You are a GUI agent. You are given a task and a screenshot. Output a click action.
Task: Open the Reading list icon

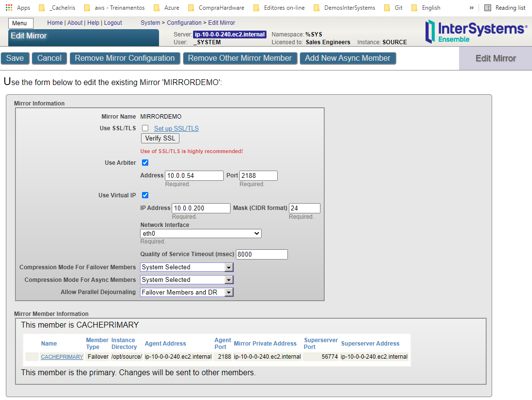(488, 8)
